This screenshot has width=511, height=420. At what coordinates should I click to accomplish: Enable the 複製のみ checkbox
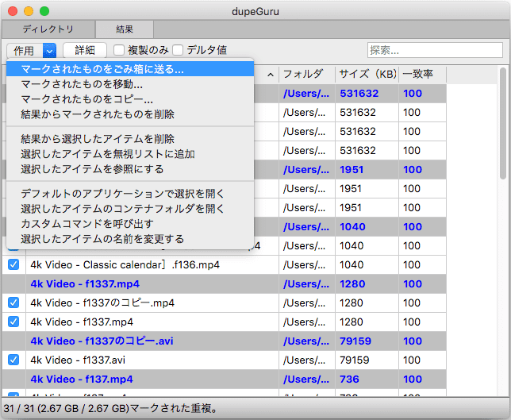119,50
